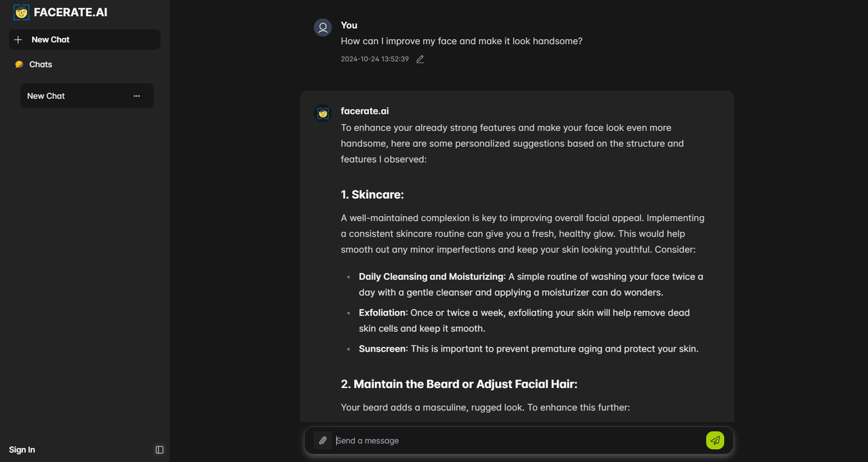Image resolution: width=868 pixels, height=462 pixels.
Task: Click the message timestamp 2024-10-24 13:52:39
Action: click(x=374, y=60)
